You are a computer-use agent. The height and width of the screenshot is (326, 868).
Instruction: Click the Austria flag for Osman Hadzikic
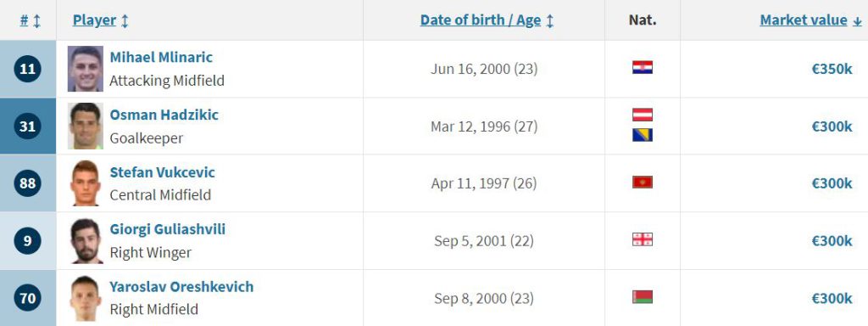pyautogui.click(x=643, y=115)
